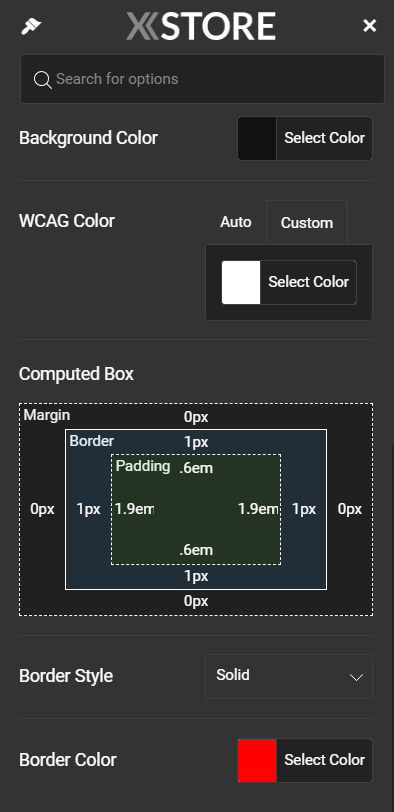Edit the top padding .6em value
The image size is (394, 812).
coord(196,468)
